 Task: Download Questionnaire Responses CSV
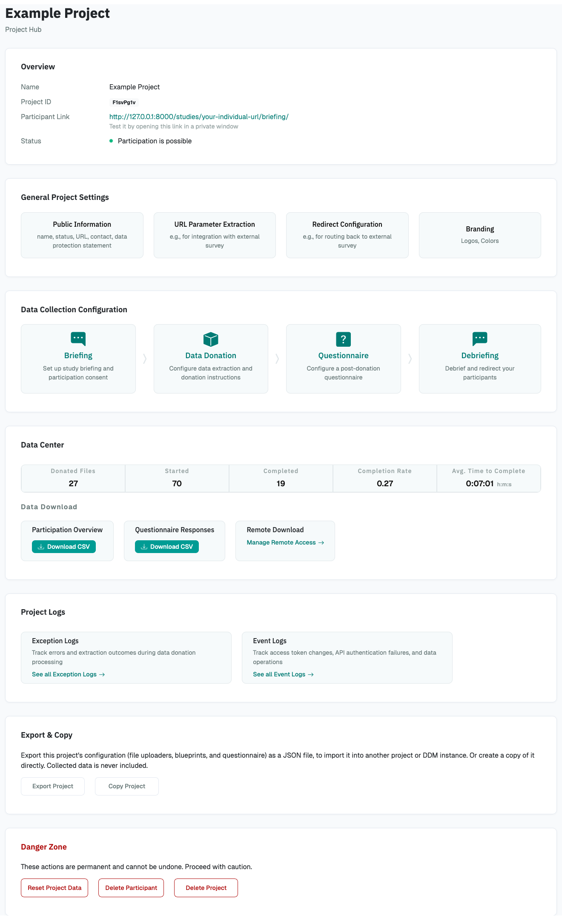(167, 547)
